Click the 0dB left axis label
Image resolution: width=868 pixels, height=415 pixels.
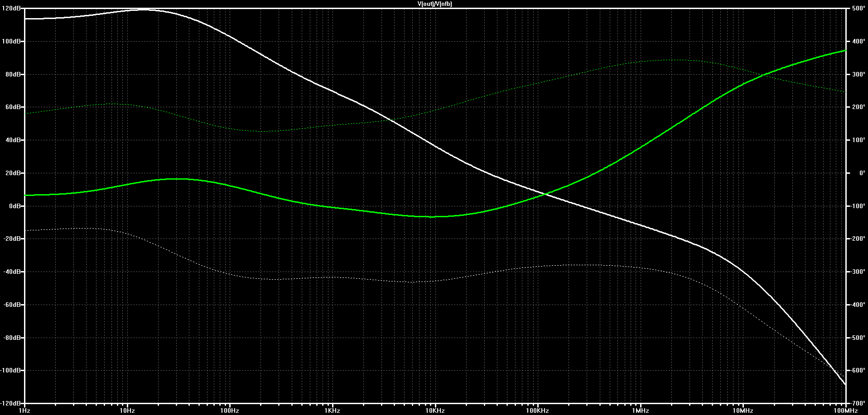(14, 206)
